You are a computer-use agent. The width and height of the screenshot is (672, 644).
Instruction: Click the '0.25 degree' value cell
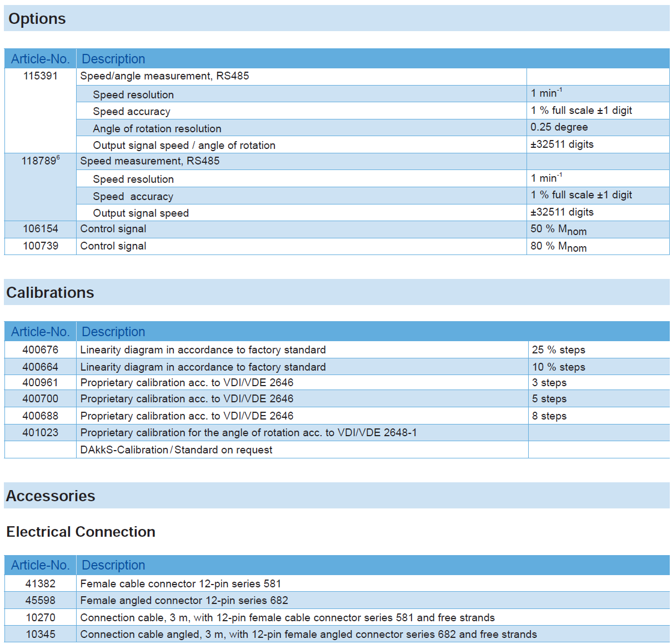pyautogui.click(x=559, y=127)
